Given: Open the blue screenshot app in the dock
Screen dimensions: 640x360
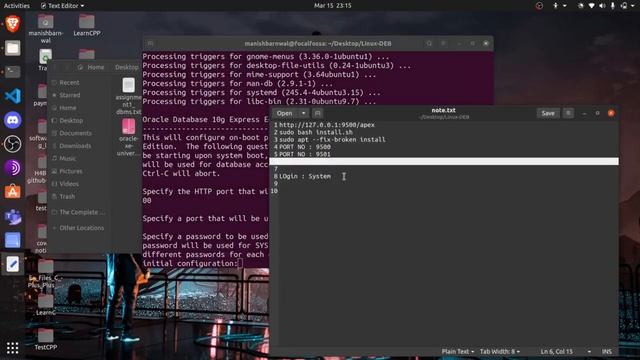Looking at the screenshot, I should [x=13, y=240].
